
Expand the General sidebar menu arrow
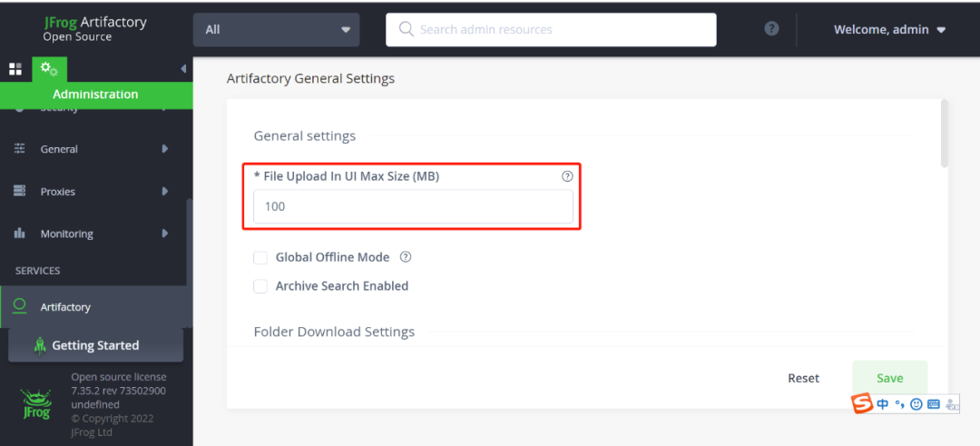point(165,149)
